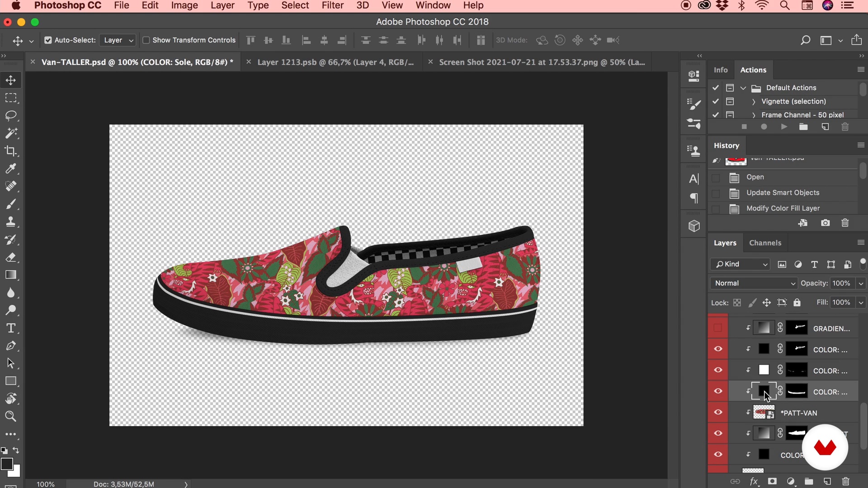Select the Zoom tool
Viewport: 868px width, 488px height.
11,416
